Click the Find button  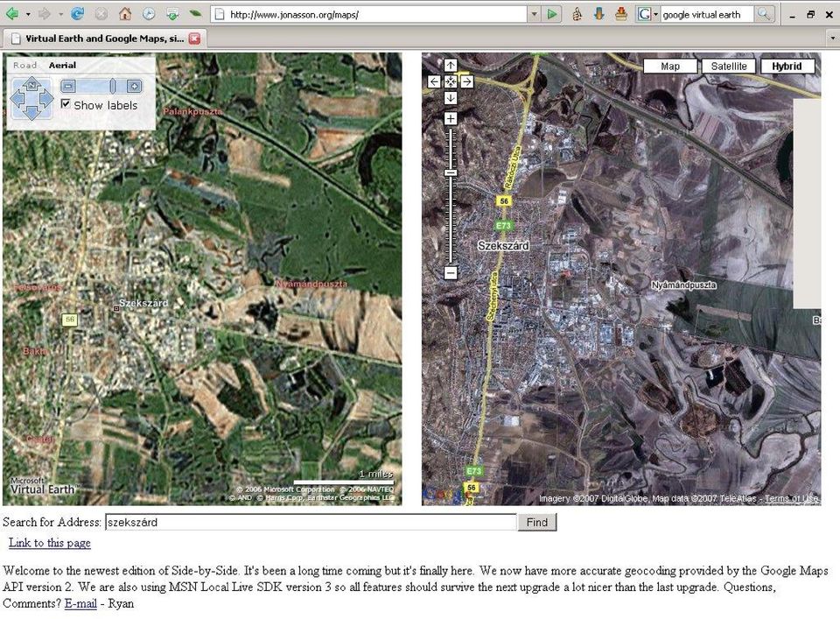pos(536,522)
